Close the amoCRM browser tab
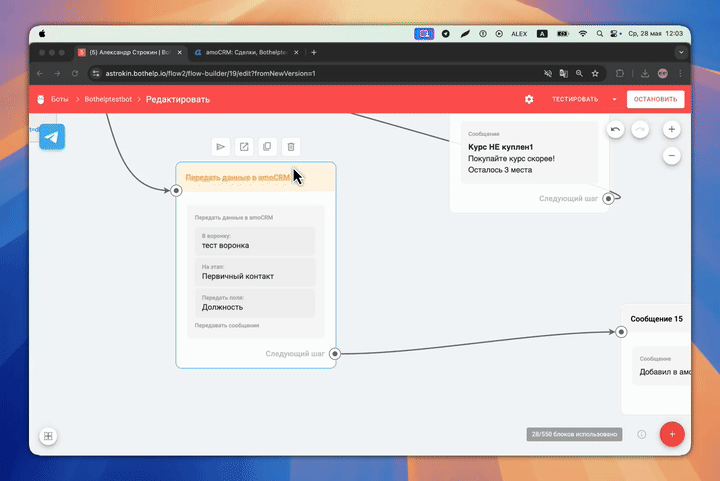720x481 pixels. coord(296,52)
